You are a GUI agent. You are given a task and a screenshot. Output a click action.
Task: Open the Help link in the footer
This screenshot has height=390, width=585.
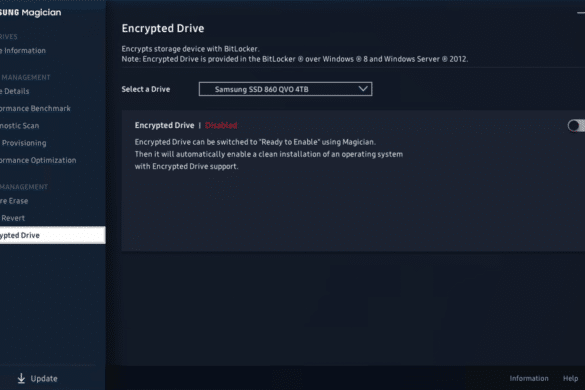[570, 378]
